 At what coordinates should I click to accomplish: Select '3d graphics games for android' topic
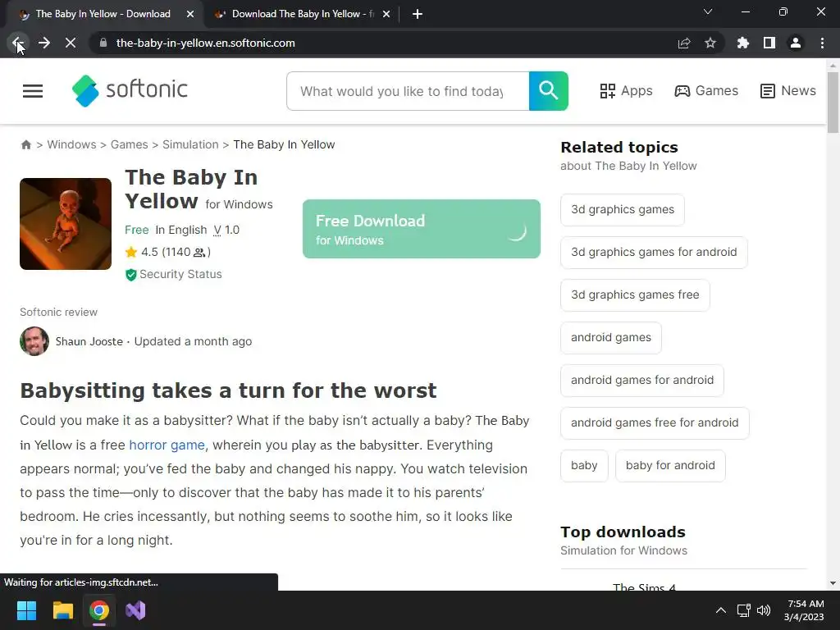pos(654,253)
